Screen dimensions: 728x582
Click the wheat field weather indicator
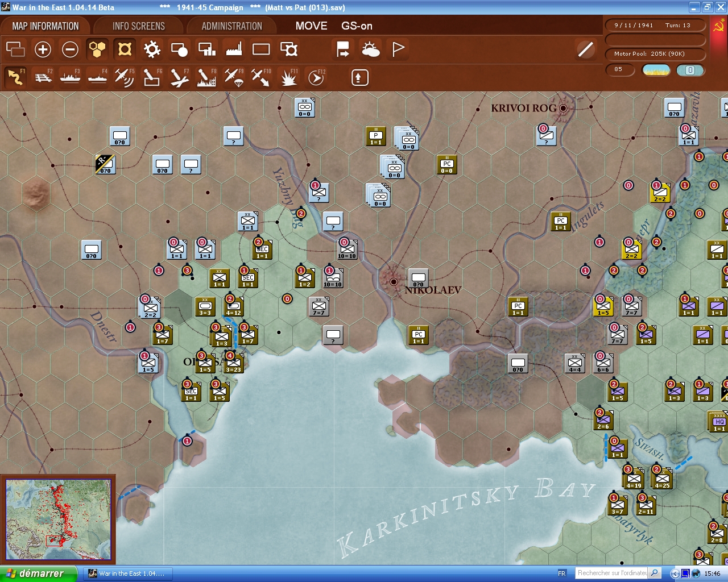656,70
